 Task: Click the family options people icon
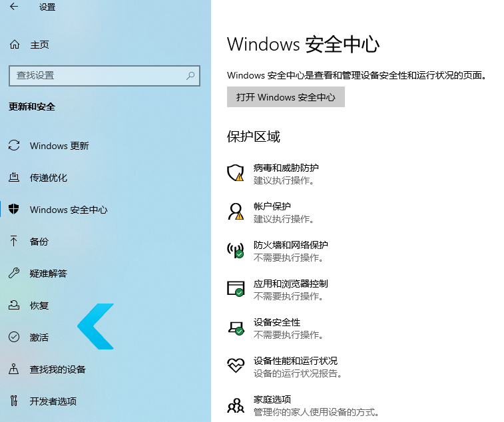click(x=236, y=405)
